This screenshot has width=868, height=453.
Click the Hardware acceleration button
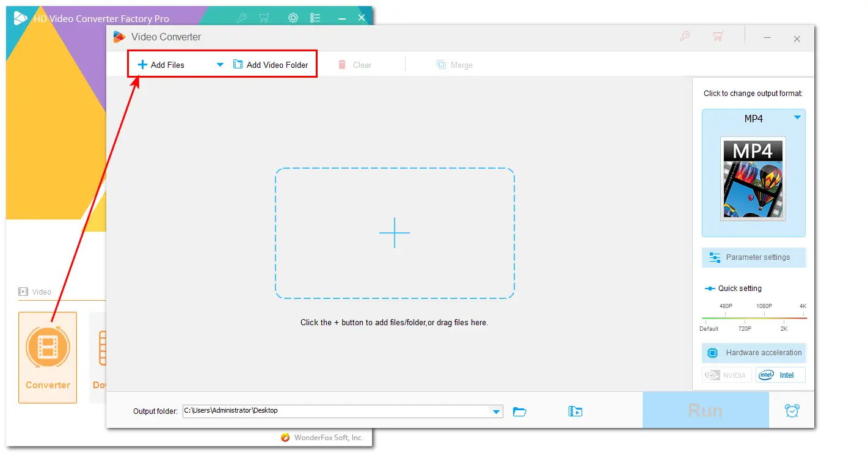pos(754,353)
